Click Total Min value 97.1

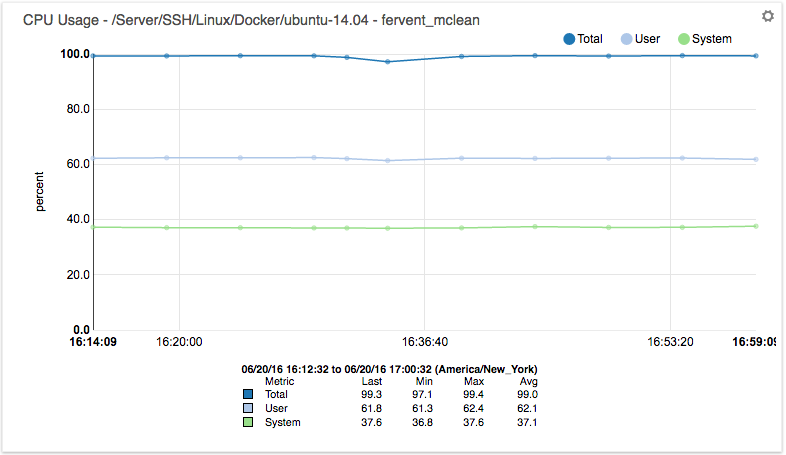(423, 394)
